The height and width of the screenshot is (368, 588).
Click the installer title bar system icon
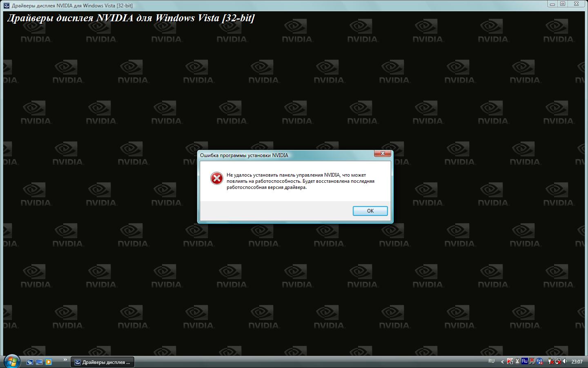point(7,5)
